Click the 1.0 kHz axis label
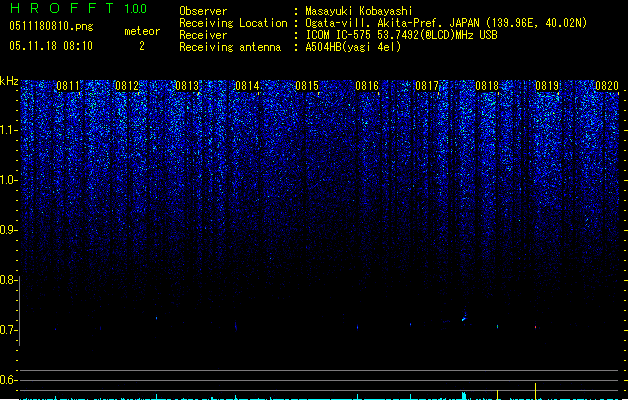The height and width of the screenshot is (400, 629). 9,180
